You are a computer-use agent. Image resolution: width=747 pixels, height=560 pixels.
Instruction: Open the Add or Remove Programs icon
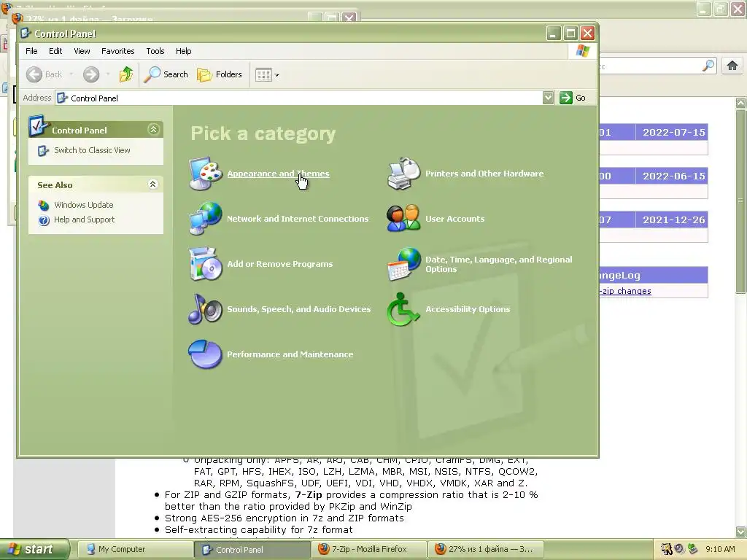coord(205,264)
